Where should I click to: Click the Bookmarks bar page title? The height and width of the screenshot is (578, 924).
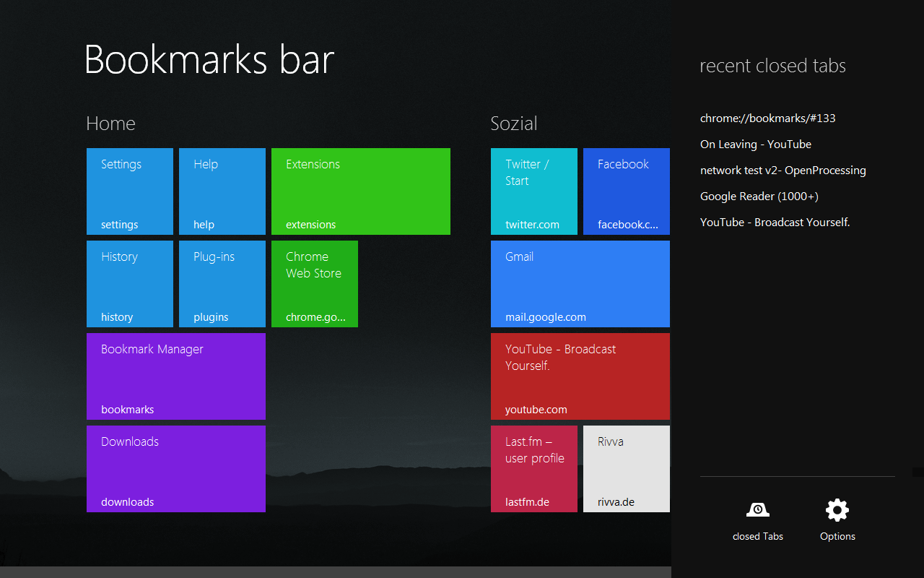(209, 59)
